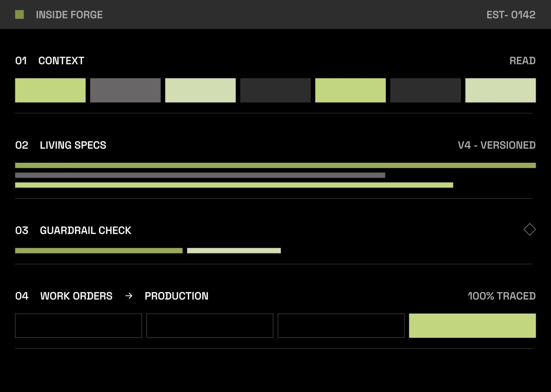Click the green square logo beside INSIDE FORGE

tap(20, 15)
